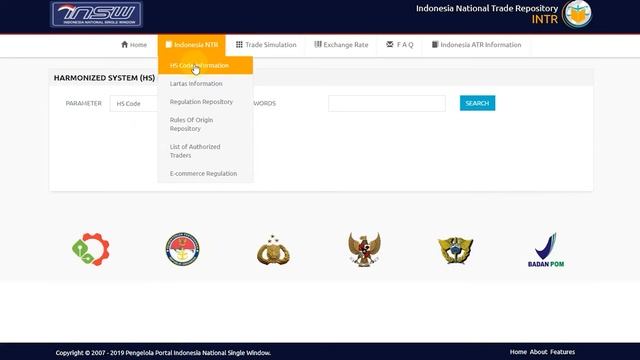This screenshot has width=640, height=360.
Task: Open the Exchange Rate menu
Action: 341,45
